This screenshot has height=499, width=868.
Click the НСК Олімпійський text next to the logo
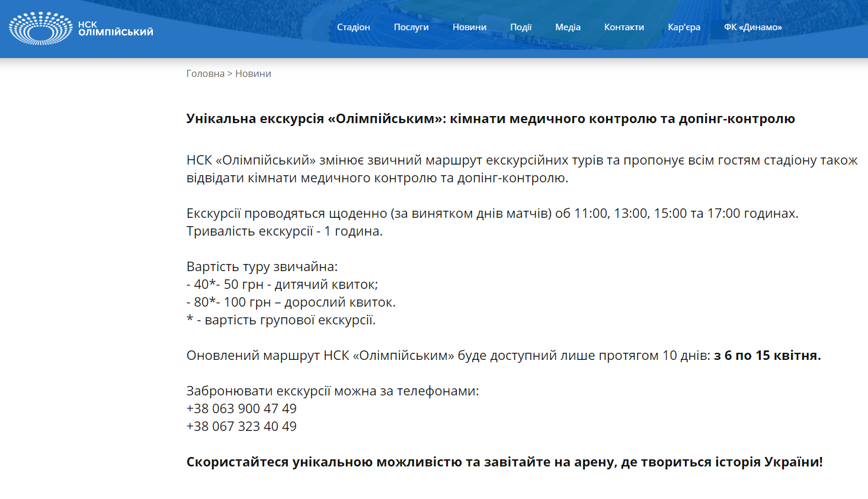(116, 27)
